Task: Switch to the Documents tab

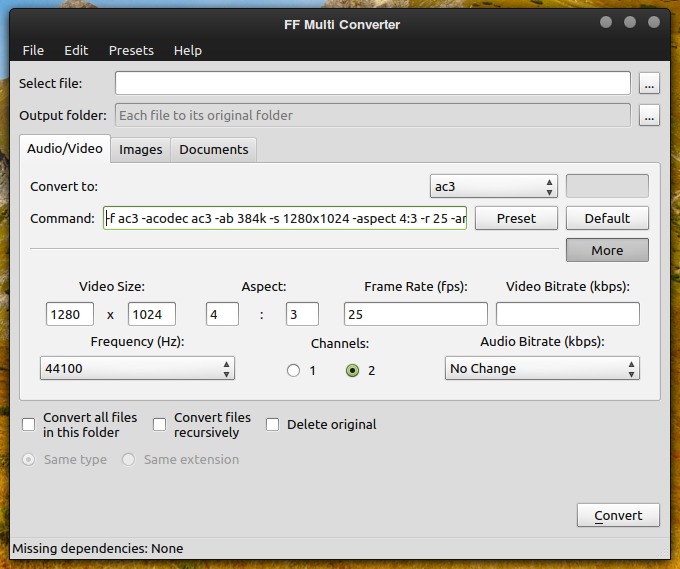Action: tap(214, 150)
